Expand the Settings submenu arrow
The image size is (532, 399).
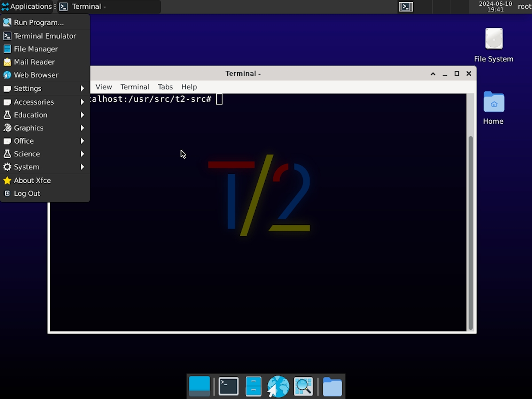(82, 89)
